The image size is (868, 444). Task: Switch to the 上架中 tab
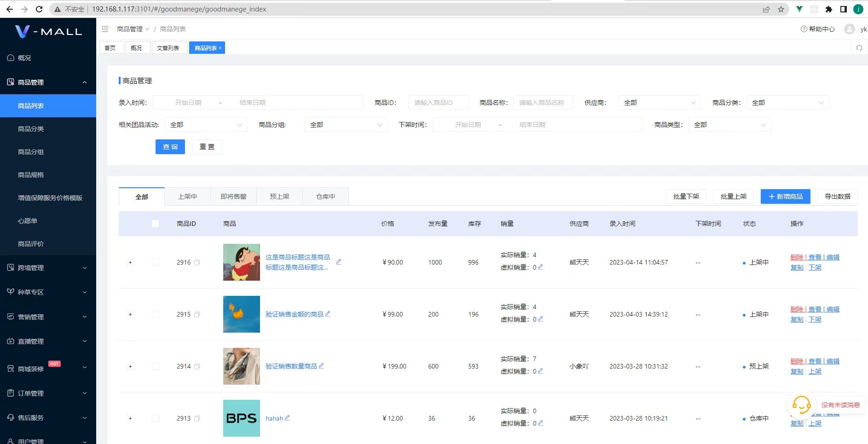click(x=187, y=196)
